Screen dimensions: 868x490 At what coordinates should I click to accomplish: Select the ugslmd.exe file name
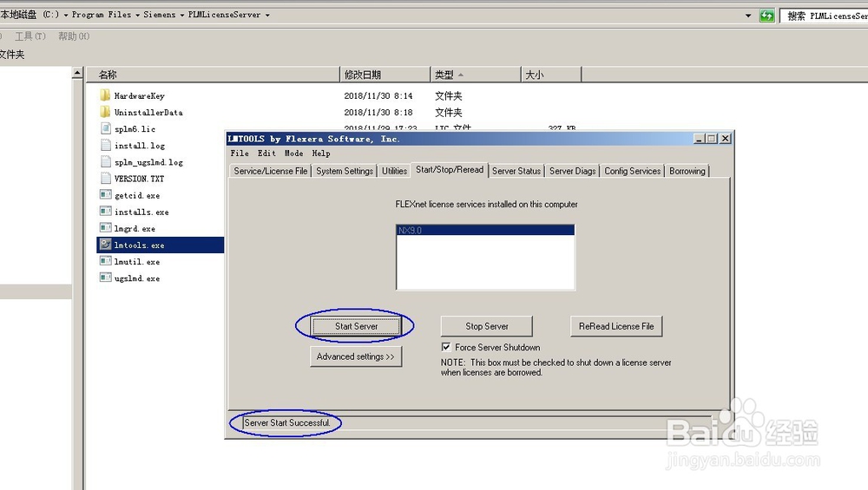[137, 278]
